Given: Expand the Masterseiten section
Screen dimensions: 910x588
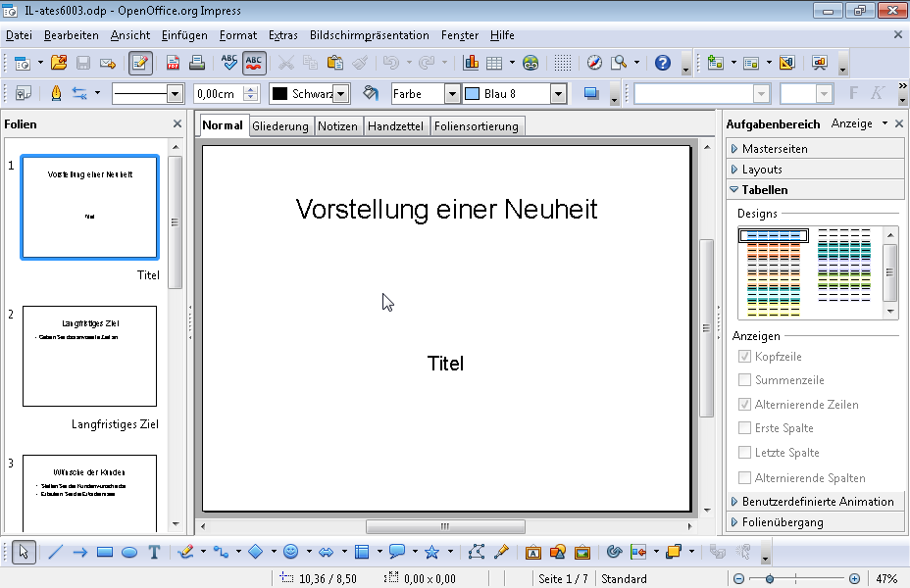Looking at the screenshot, I should 815,148.
